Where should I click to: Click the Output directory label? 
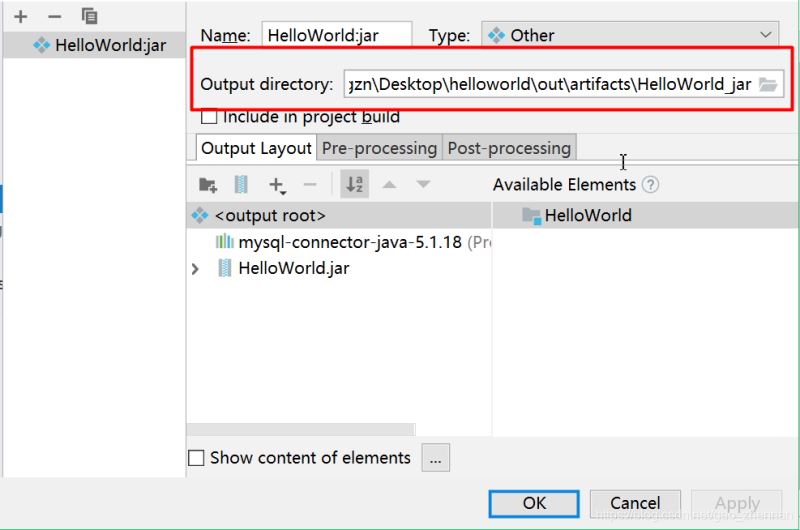(x=266, y=84)
